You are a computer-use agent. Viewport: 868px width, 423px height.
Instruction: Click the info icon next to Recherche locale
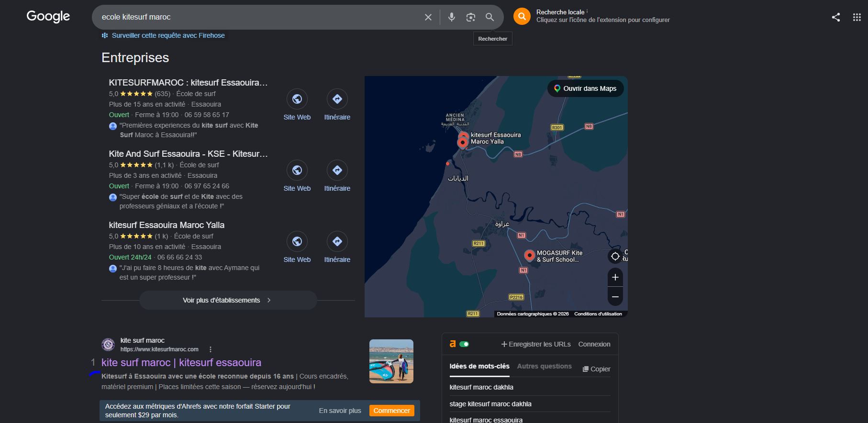[587, 11]
